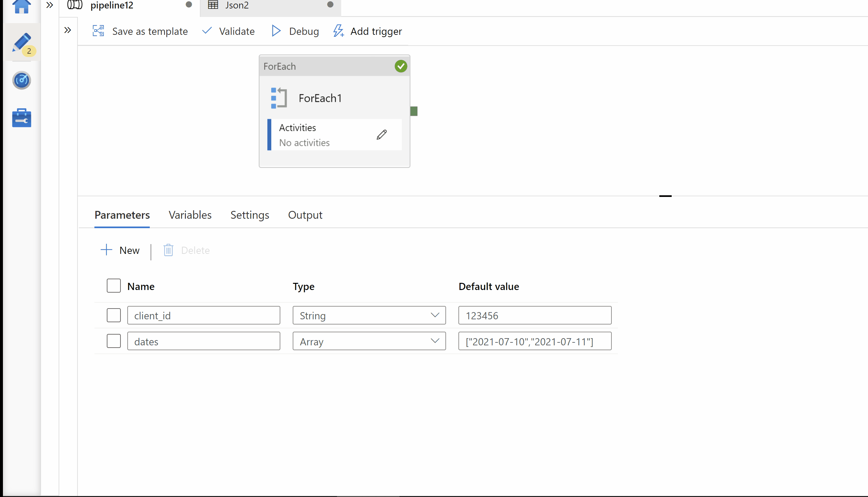Check the dates parameter checkbox
This screenshot has height=497, width=868.
tap(113, 341)
